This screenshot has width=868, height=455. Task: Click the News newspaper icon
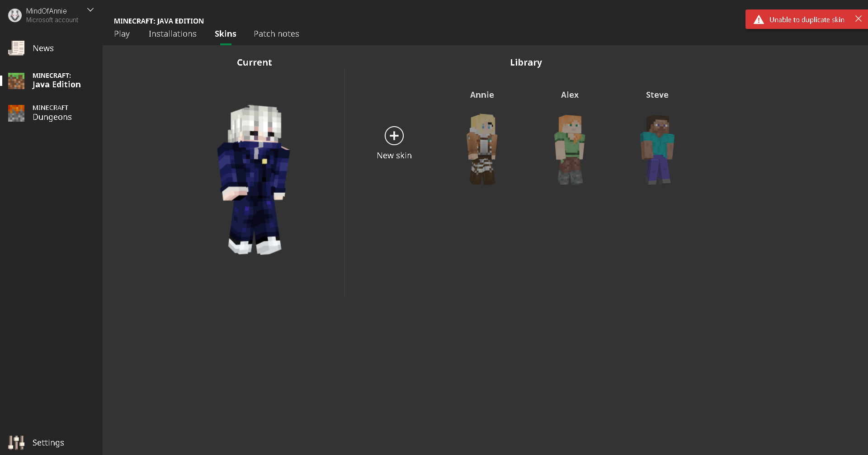(16, 48)
